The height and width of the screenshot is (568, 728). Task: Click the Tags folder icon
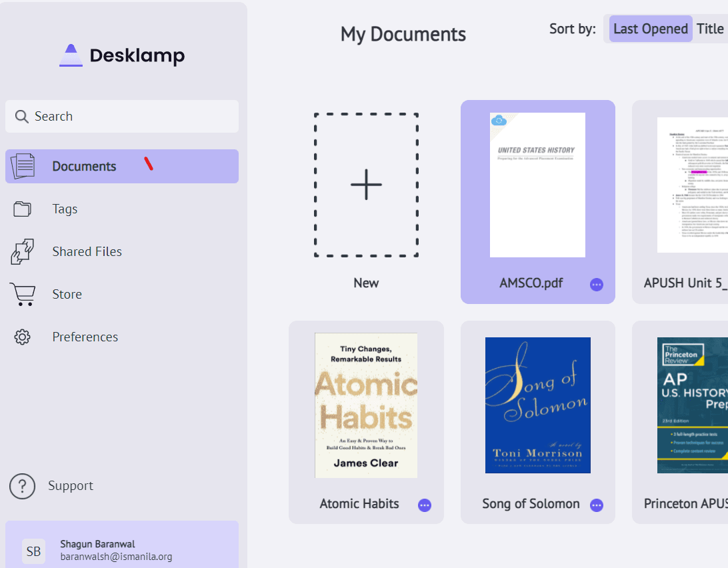click(22, 209)
